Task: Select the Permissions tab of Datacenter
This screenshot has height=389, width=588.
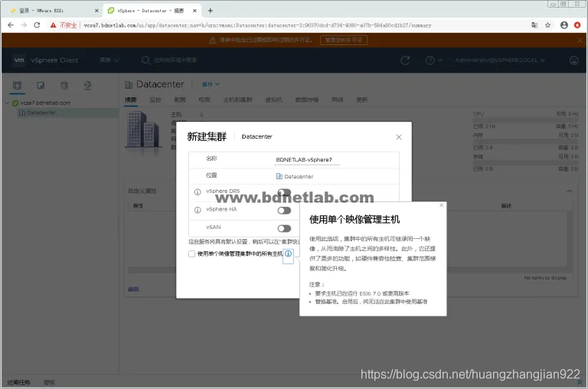Action: coord(204,100)
